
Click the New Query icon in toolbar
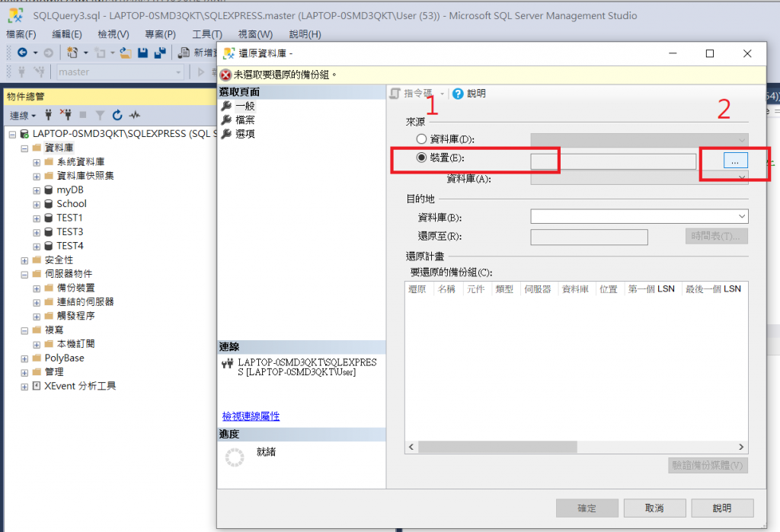(184, 53)
